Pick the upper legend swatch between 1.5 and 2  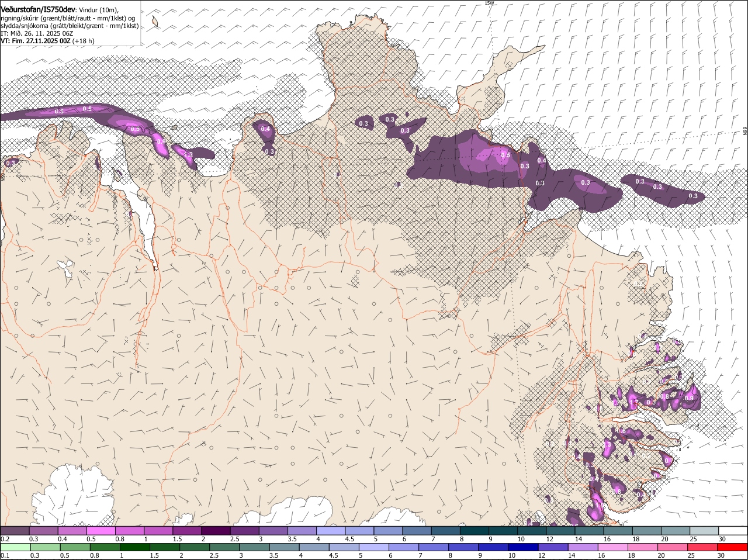pyautogui.click(x=187, y=530)
